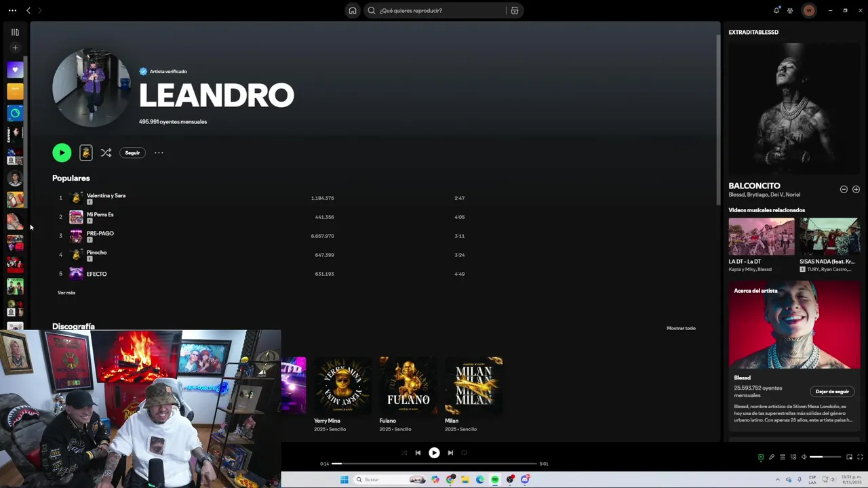
Task: Toggle the Now Playing view icon
Action: click(760, 457)
